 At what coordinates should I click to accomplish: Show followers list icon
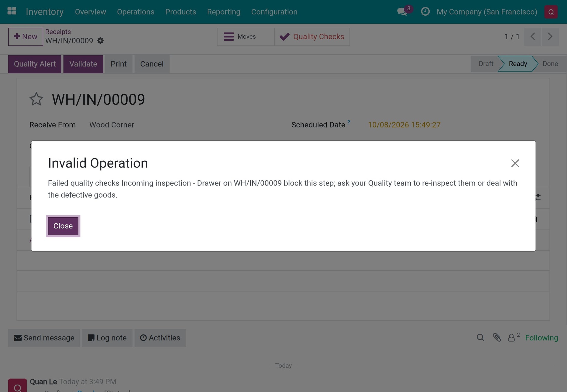point(513,337)
